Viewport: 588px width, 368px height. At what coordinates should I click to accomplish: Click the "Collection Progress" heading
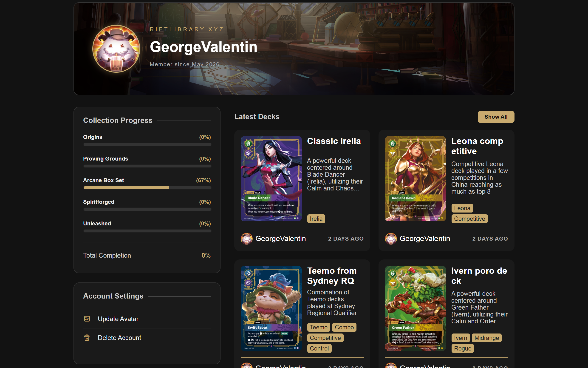pyautogui.click(x=118, y=120)
